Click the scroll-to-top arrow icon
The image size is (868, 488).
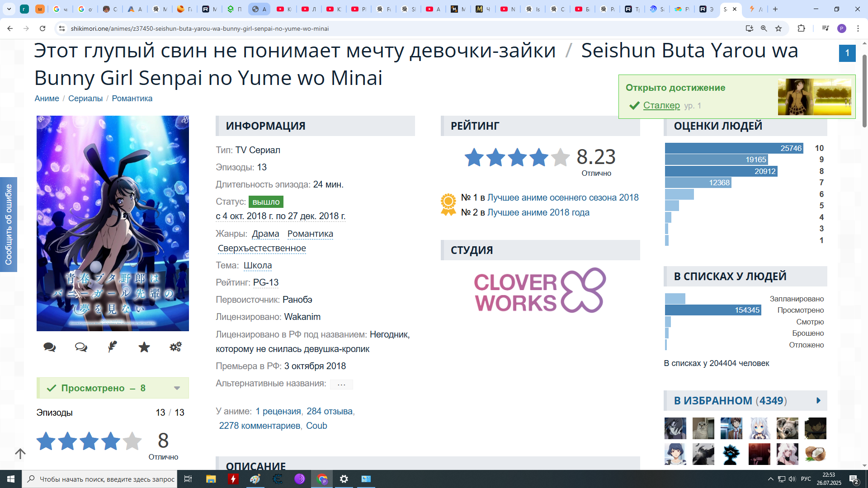[x=20, y=453]
